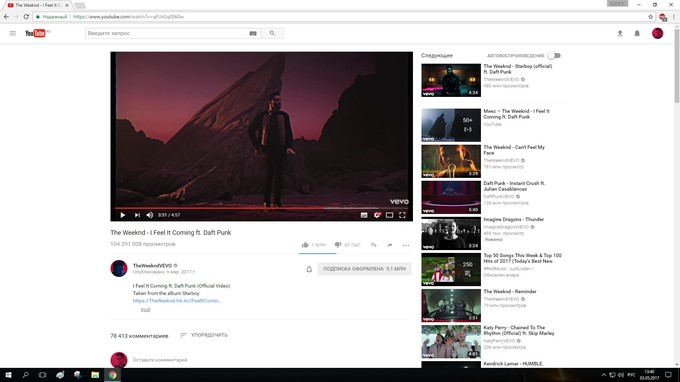Play the video
Screen dimensions: 680x382
click(123, 215)
